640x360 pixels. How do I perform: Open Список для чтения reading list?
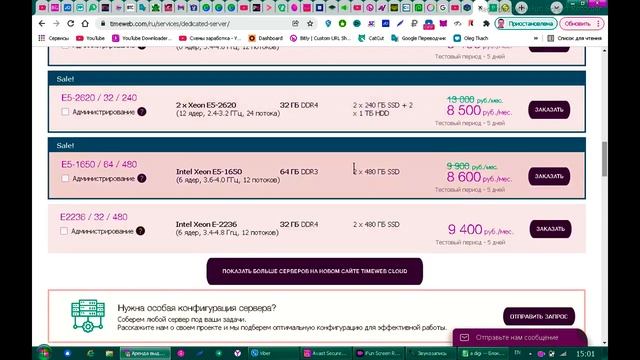[574, 38]
